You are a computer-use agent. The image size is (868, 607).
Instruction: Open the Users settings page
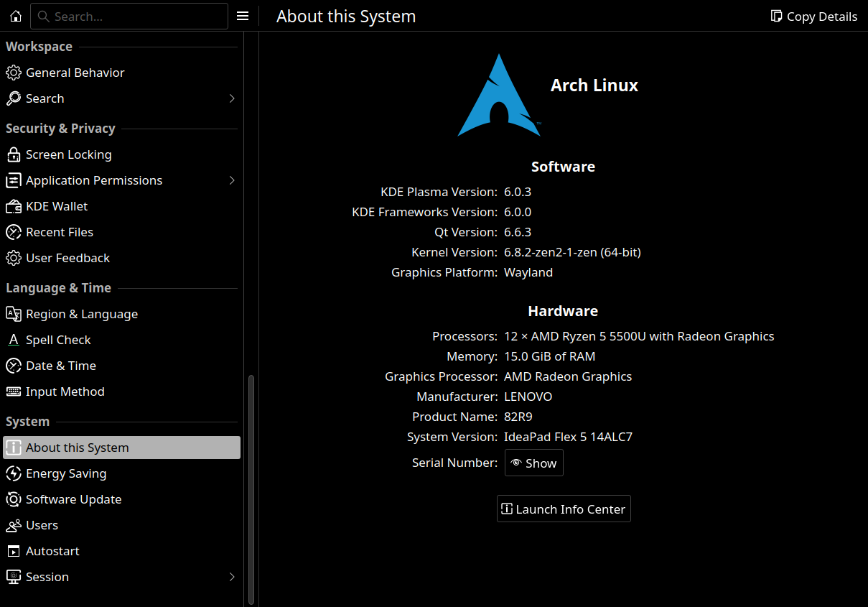pyautogui.click(x=42, y=525)
